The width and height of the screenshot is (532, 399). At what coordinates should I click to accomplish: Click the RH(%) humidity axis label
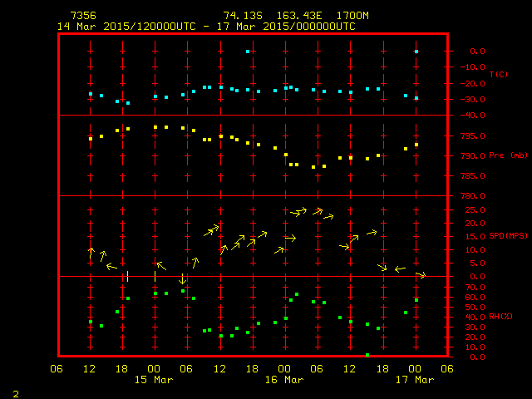point(501,317)
